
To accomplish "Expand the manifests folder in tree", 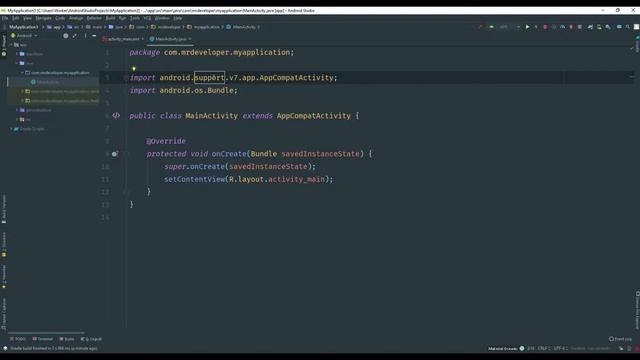I will (x=17, y=54).
